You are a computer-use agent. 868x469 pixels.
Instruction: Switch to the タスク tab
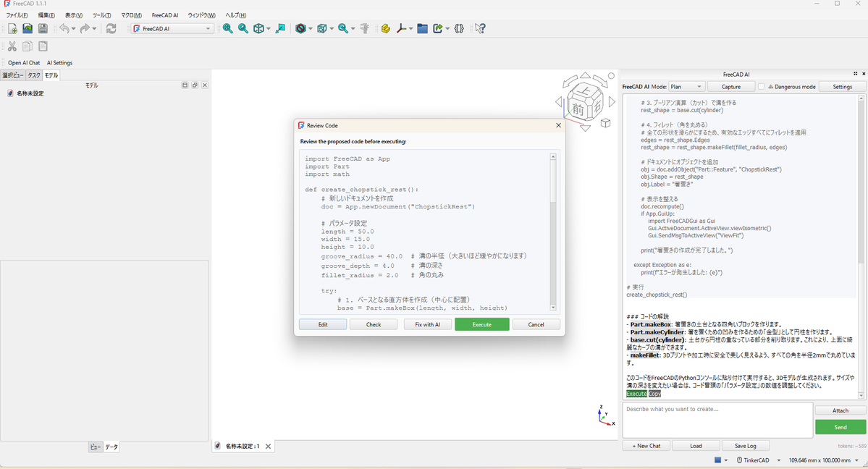[34, 75]
